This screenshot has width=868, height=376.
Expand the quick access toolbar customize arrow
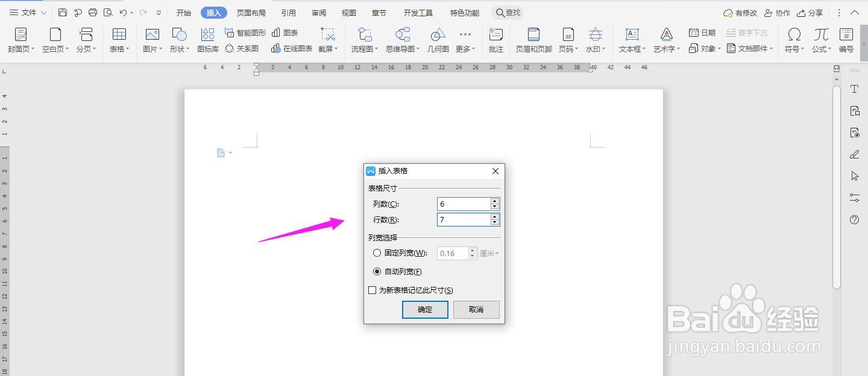coord(159,13)
